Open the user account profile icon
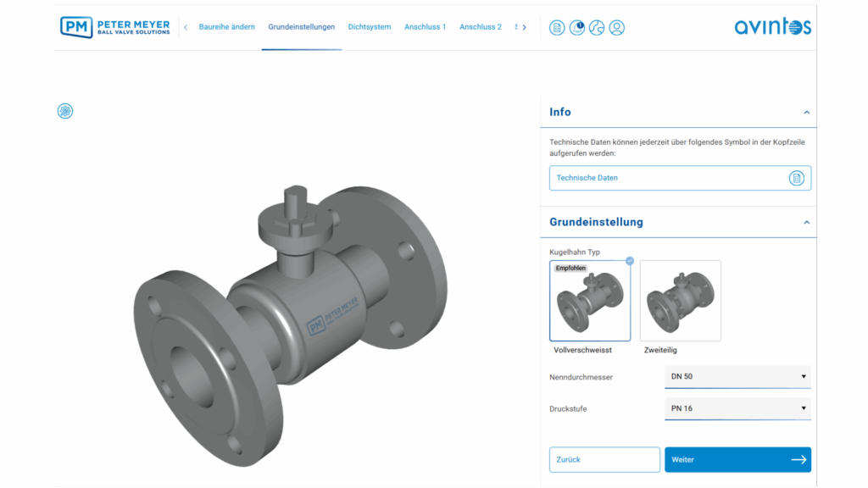This screenshot has width=868, height=488. click(617, 27)
